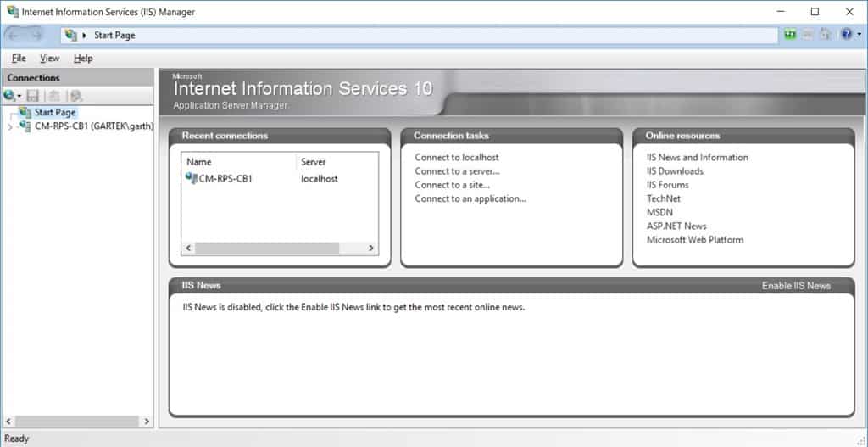Click Connect to a server...
Viewport: 868px width, 447px height.
457,171
